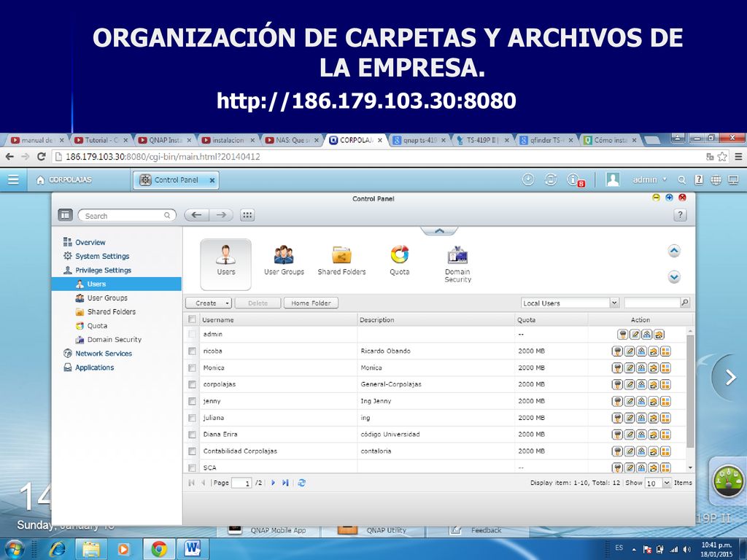Edit account profile icon for Monica

tap(630, 368)
